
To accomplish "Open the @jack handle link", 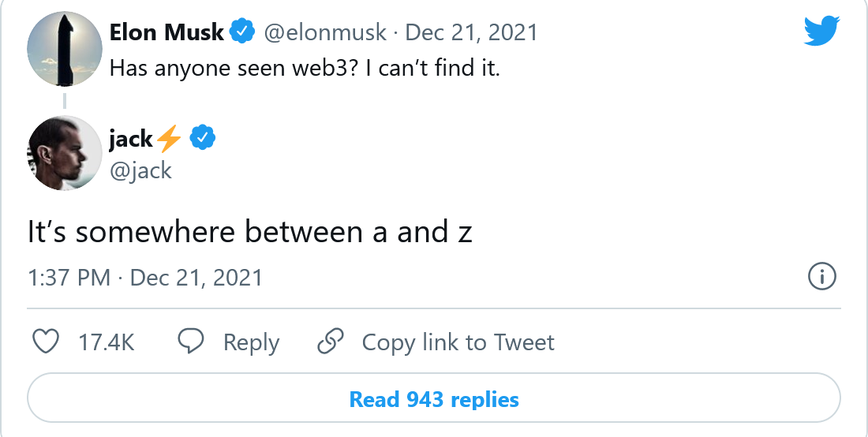I will 140,170.
